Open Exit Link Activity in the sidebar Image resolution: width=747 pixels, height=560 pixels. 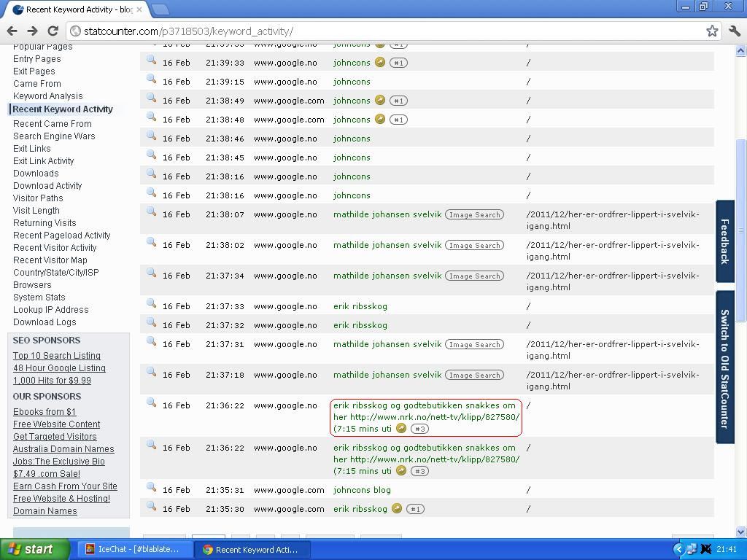[44, 161]
